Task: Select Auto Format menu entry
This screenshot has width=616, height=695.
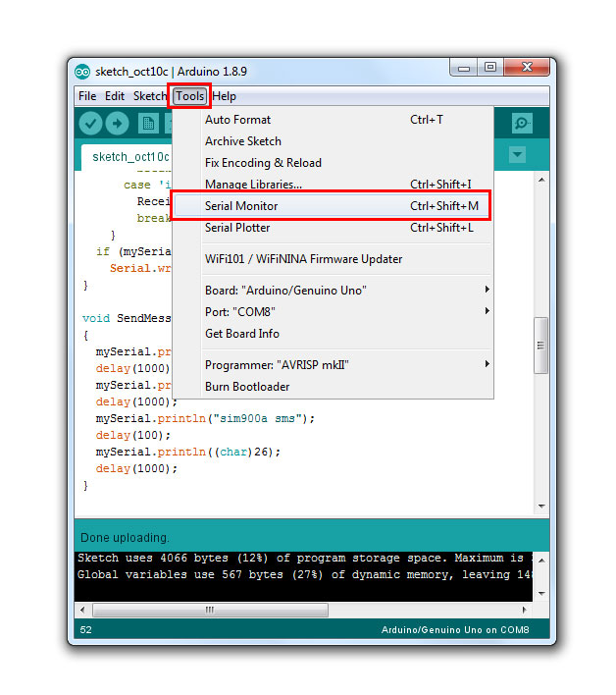Action: click(333, 120)
